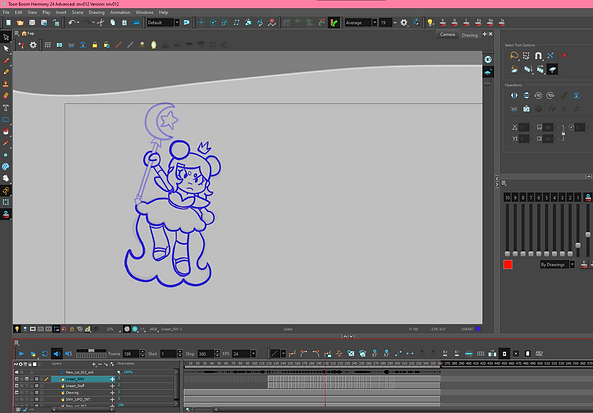Click the Frame number input field

pos(131,354)
